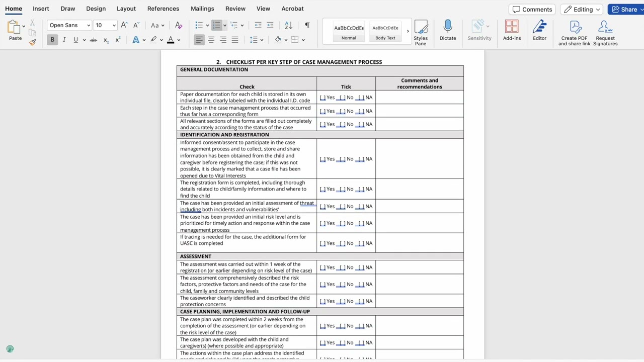Click Create PDF and share link
This screenshot has height=362, width=644.
pos(574,33)
